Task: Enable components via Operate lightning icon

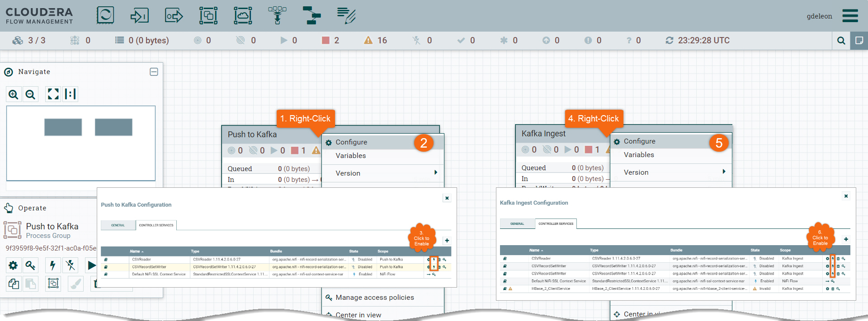Action: 53,265
